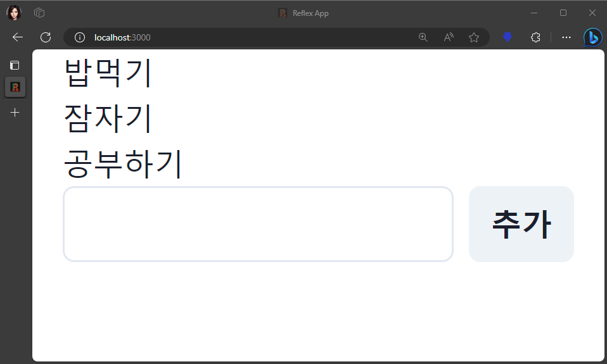The height and width of the screenshot is (364, 607).
Task: Click the browser back arrow
Action: [18, 37]
